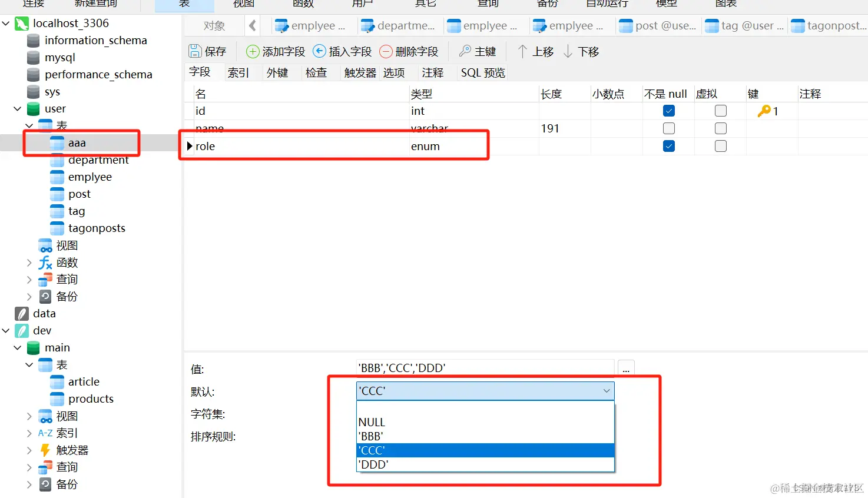
Task: Click the functions fx icon under user
Action: [x=45, y=263]
